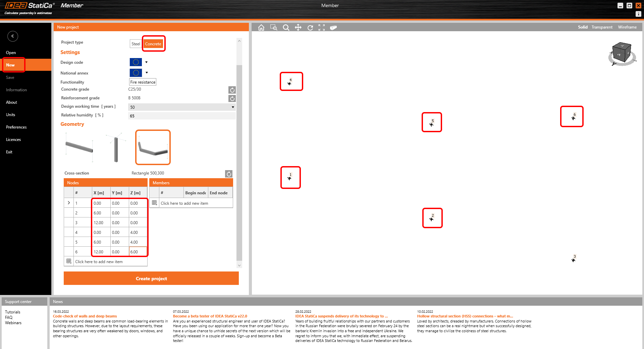
Task: Click the settings panel vertical scrollbar
Action: point(239,162)
